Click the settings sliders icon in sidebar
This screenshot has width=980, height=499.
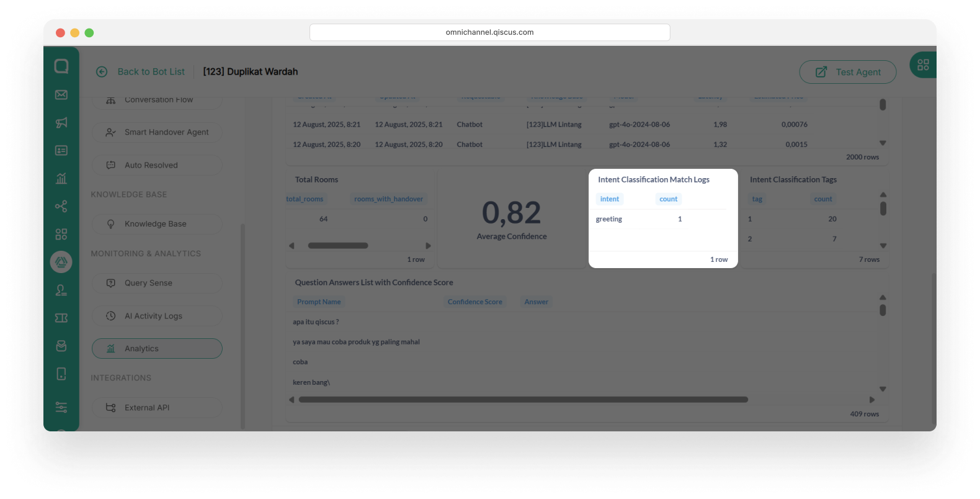[61, 407]
